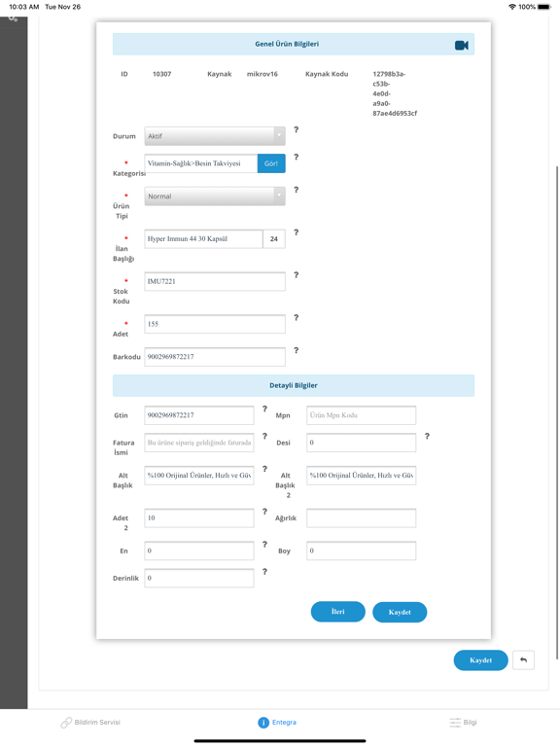Open the Durum dropdown showing Aktif
560x747 pixels.
pyautogui.click(x=215, y=136)
